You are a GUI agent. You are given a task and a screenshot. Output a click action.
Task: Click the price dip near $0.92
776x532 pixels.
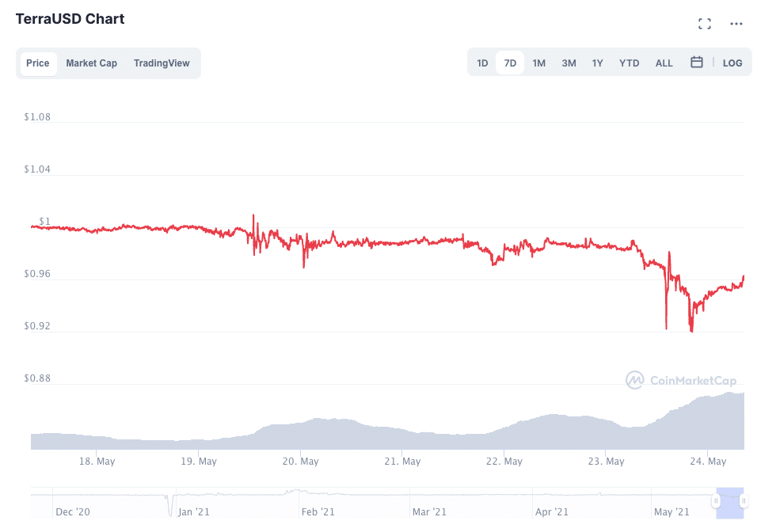691,330
